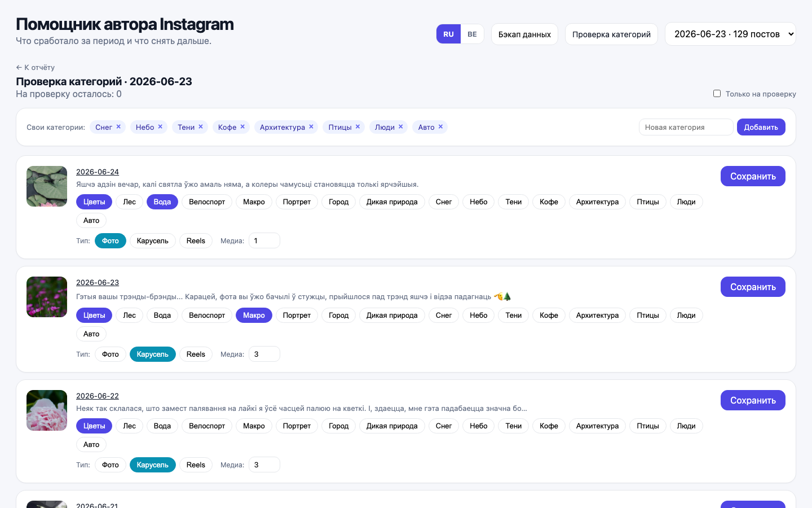Viewport: 812px width, 508px height.
Task: Focus the Новая категория input field
Action: point(686,127)
